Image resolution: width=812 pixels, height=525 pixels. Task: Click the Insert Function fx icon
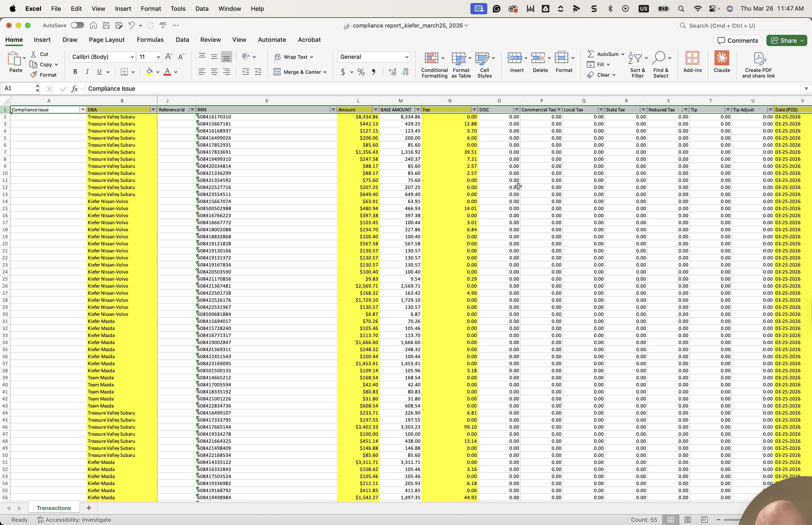point(74,89)
